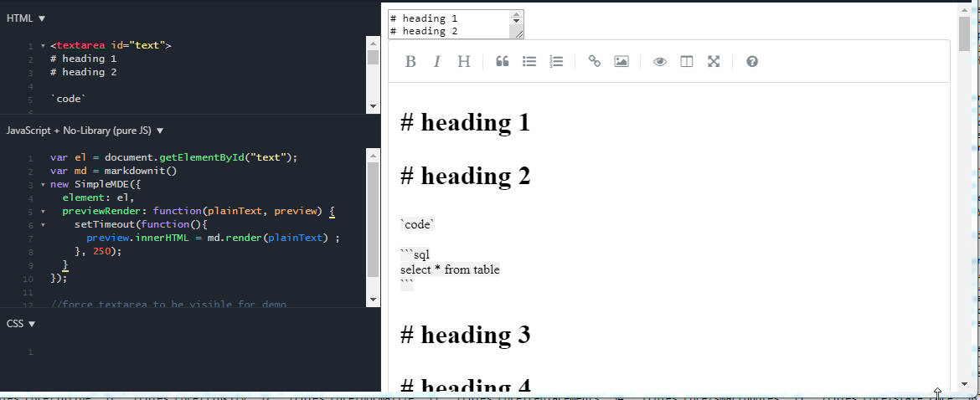The image size is (980, 400).
Task: Click 'getElementById' in JavaScript code
Action: (203, 157)
